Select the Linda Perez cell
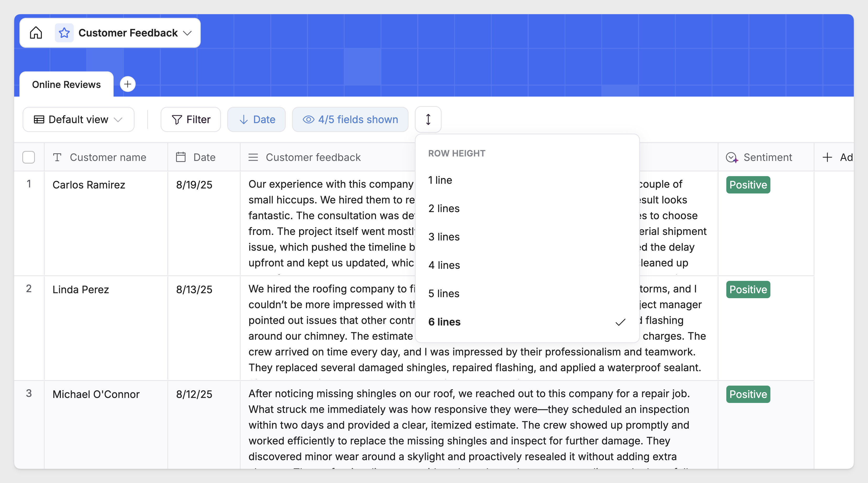Screen dimensions: 868x483 pos(106,328)
